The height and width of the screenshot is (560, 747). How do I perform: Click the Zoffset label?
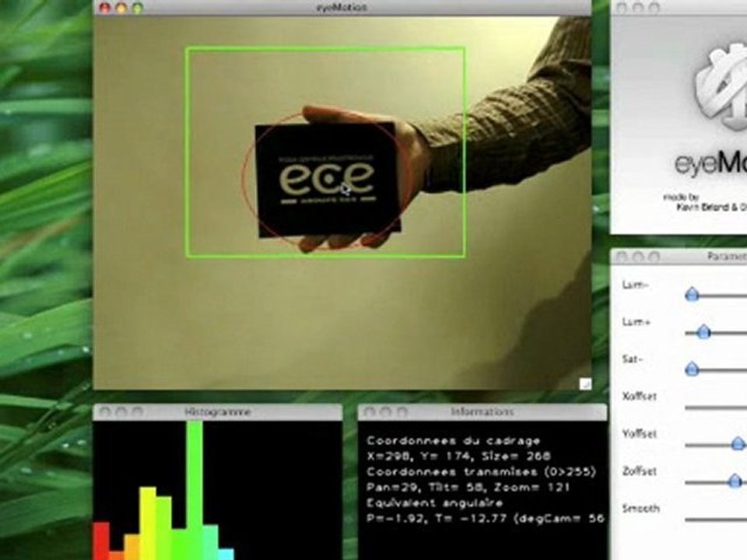click(x=640, y=471)
